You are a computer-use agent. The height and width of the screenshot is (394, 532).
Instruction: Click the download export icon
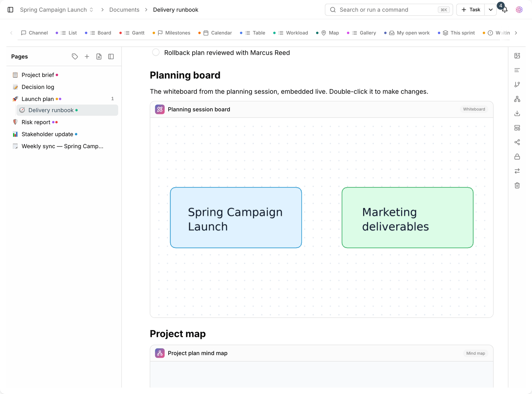(x=517, y=113)
